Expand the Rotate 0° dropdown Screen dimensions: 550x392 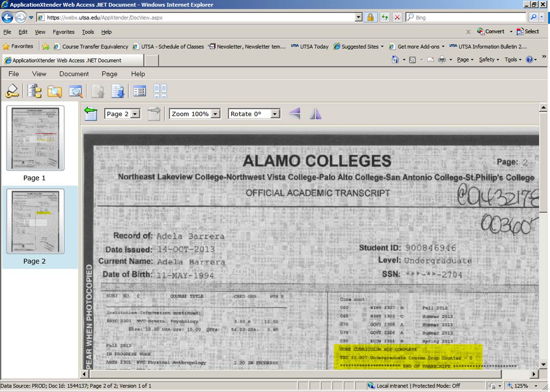275,114
